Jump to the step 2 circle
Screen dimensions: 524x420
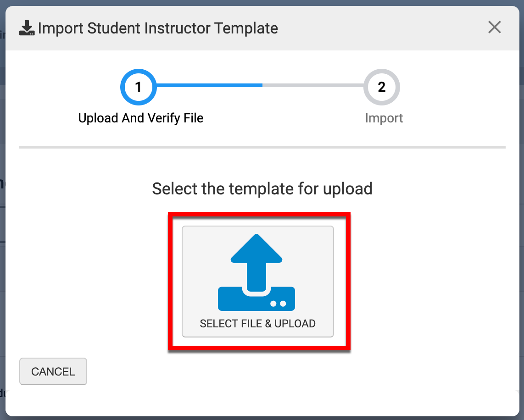pyautogui.click(x=381, y=87)
